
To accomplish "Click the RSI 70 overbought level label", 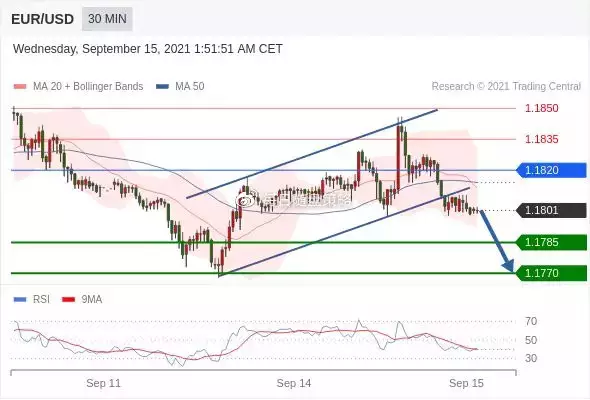I will 531,321.
